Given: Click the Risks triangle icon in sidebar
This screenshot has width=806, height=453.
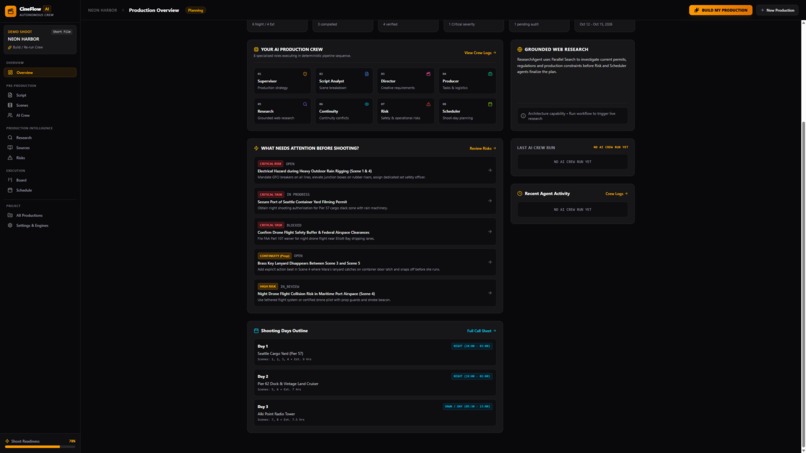Looking at the screenshot, I should coord(10,157).
